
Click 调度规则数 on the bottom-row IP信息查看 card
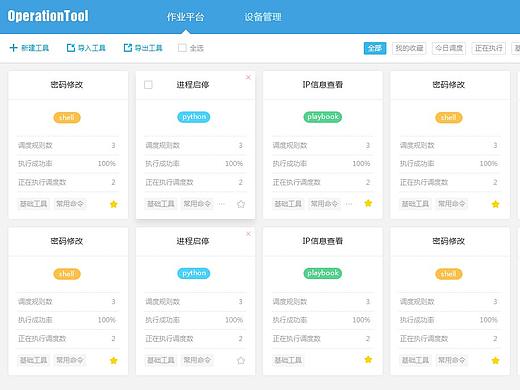(290, 302)
